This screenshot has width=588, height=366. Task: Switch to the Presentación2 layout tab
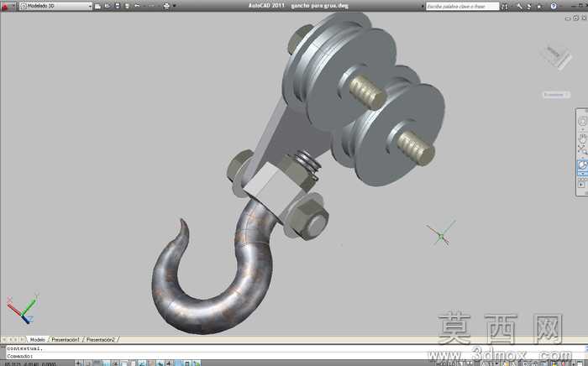click(x=101, y=340)
